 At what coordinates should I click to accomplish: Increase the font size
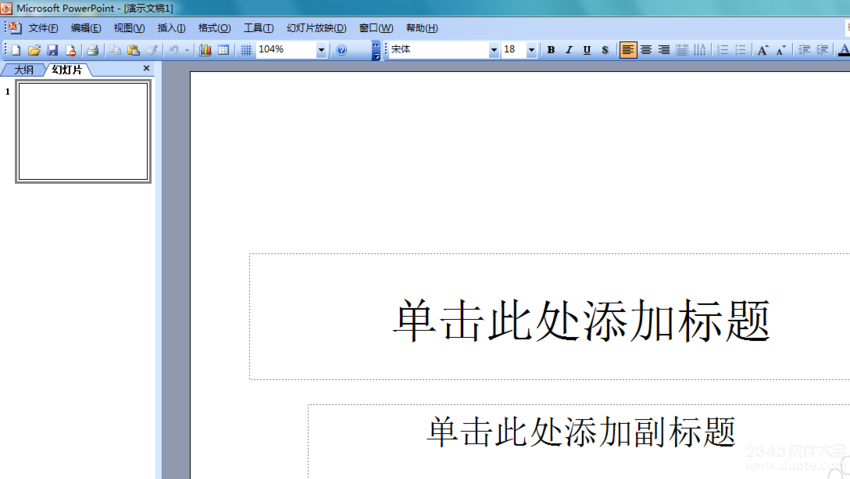(x=763, y=50)
